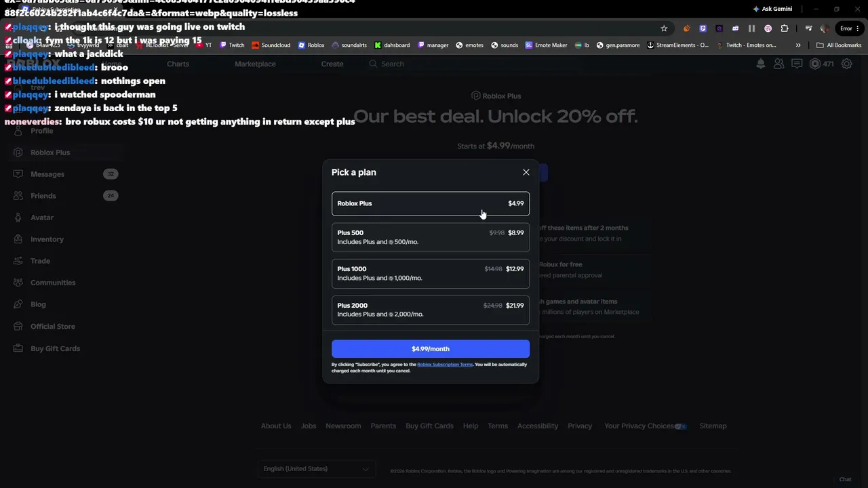The image size is (868, 488).
Task: Open the Roblox Subscription Terms link
Action: (445, 365)
